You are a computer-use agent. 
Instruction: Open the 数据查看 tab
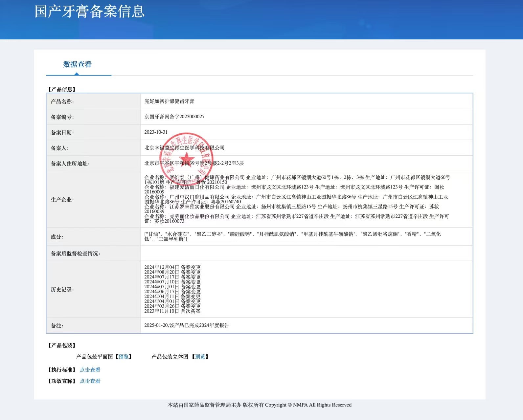78,64
